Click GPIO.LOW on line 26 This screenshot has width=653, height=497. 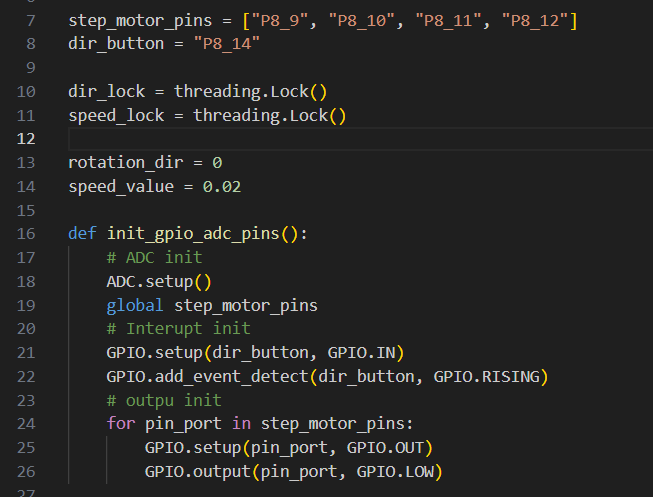coord(395,472)
